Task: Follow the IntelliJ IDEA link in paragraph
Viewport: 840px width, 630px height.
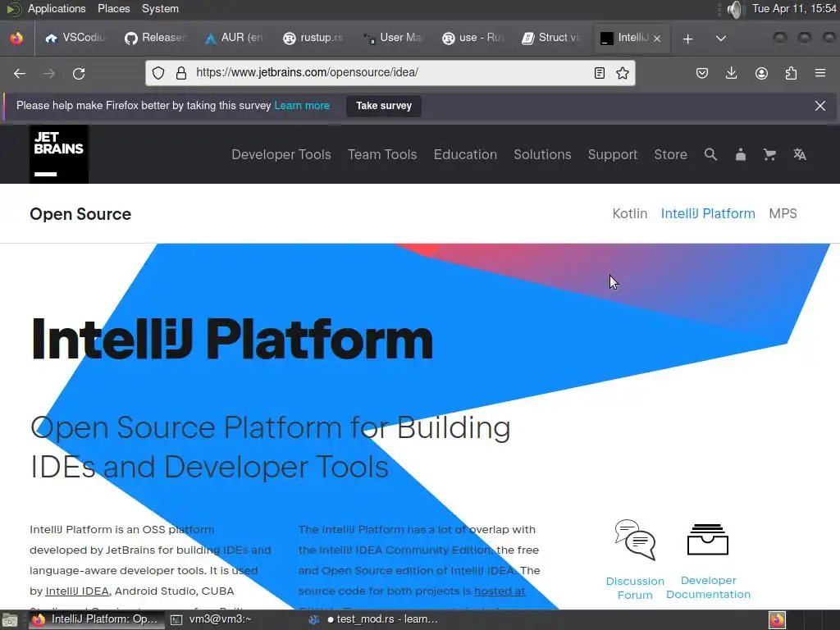Action: [x=77, y=591]
